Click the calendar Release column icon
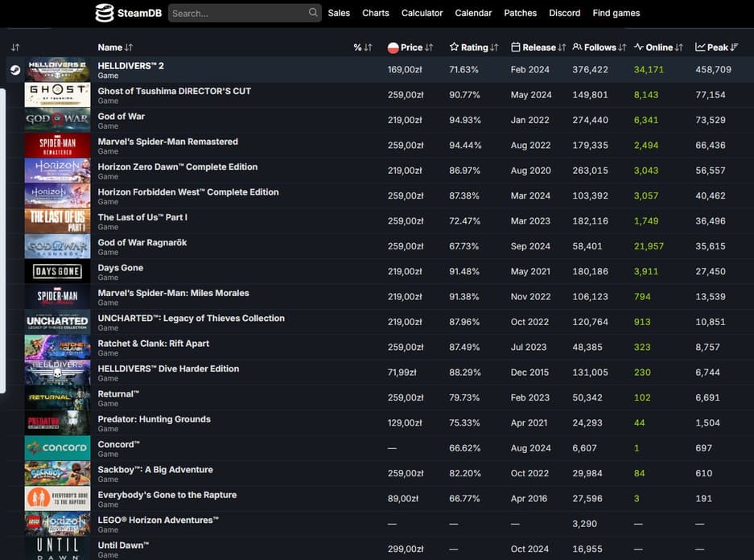 pyautogui.click(x=515, y=47)
